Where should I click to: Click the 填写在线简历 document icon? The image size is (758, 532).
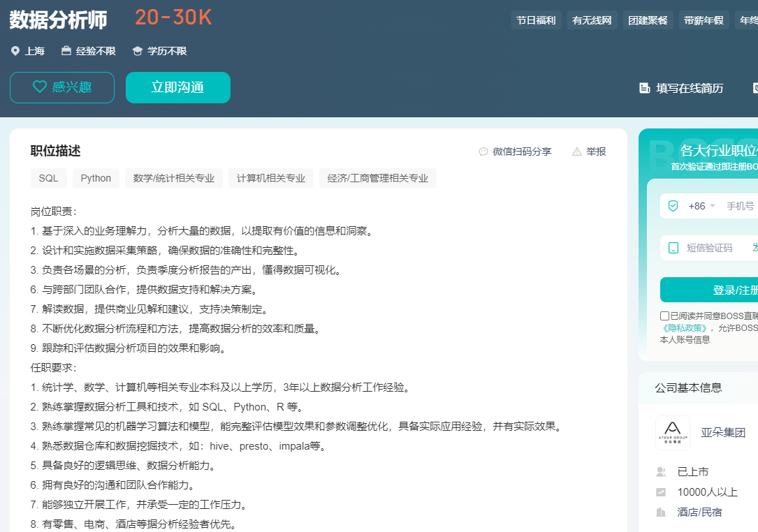[x=645, y=88]
